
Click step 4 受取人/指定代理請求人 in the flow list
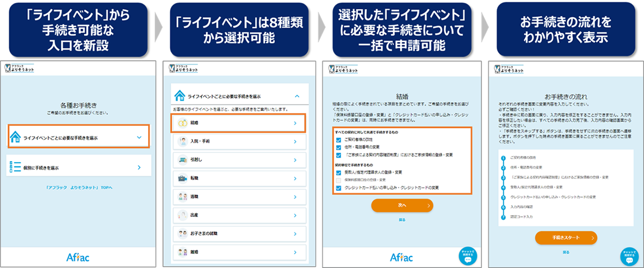click(536, 187)
